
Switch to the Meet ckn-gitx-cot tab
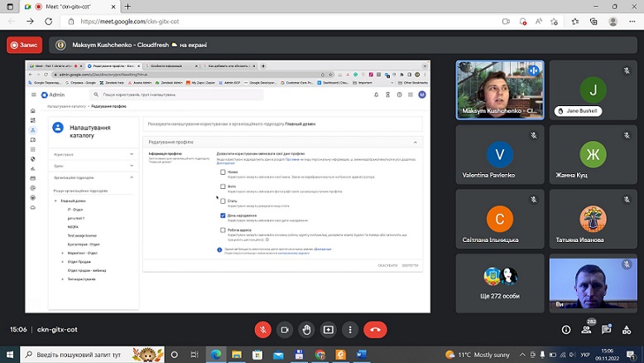point(70,7)
